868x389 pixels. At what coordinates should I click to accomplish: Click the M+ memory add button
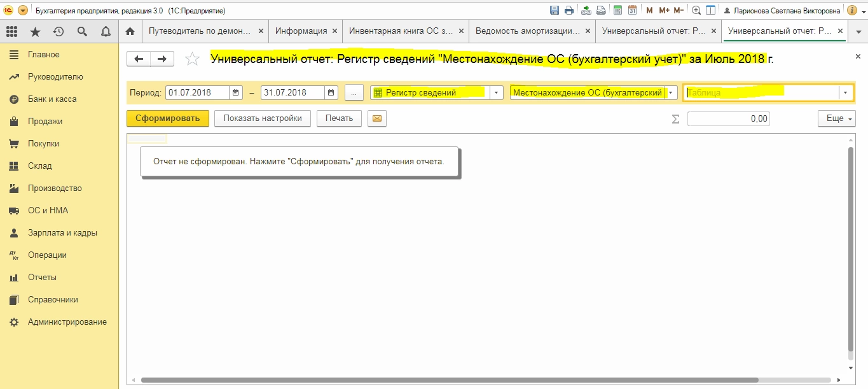[664, 10]
